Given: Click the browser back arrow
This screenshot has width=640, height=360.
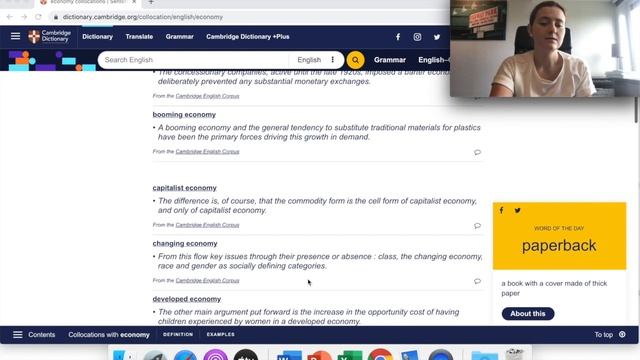Looking at the screenshot, I should pyautogui.click(x=9, y=17).
